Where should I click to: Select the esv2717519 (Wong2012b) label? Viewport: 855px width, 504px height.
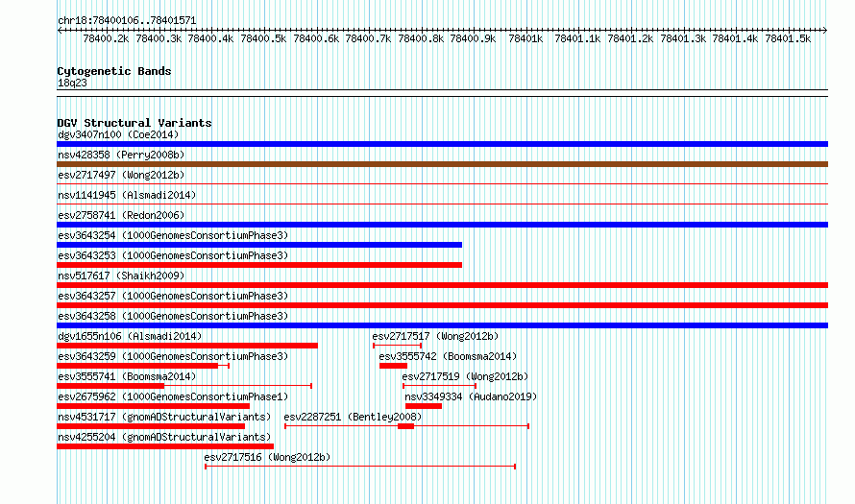(465, 376)
